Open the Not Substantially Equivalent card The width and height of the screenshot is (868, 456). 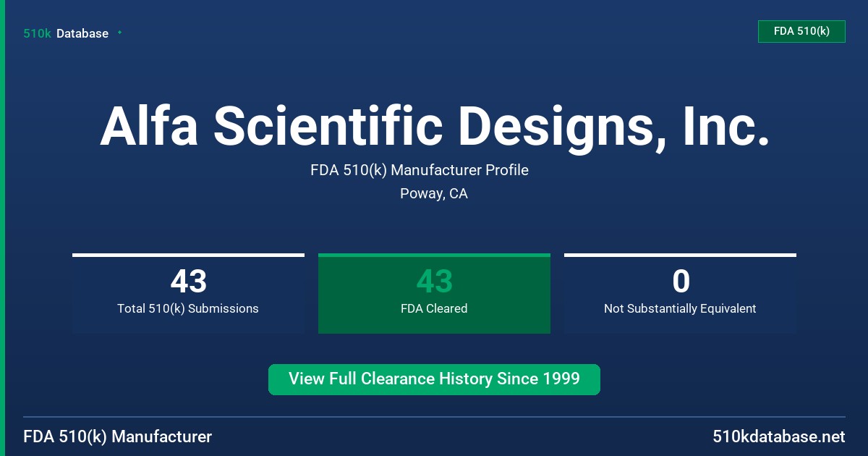point(680,293)
